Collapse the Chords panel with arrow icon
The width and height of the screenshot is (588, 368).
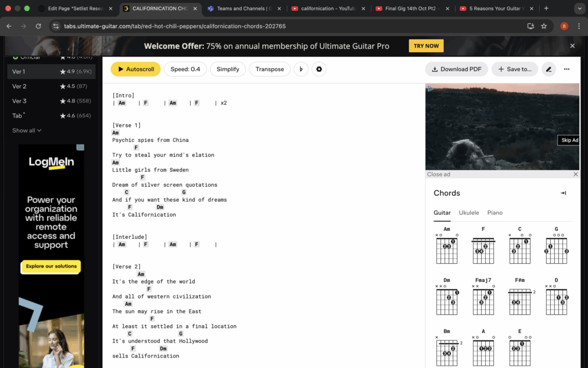click(x=563, y=193)
